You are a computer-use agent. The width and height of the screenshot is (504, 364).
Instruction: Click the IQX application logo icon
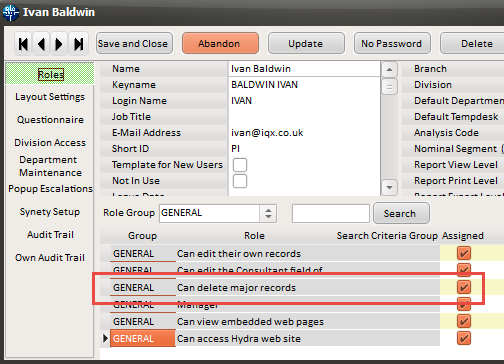(11, 12)
